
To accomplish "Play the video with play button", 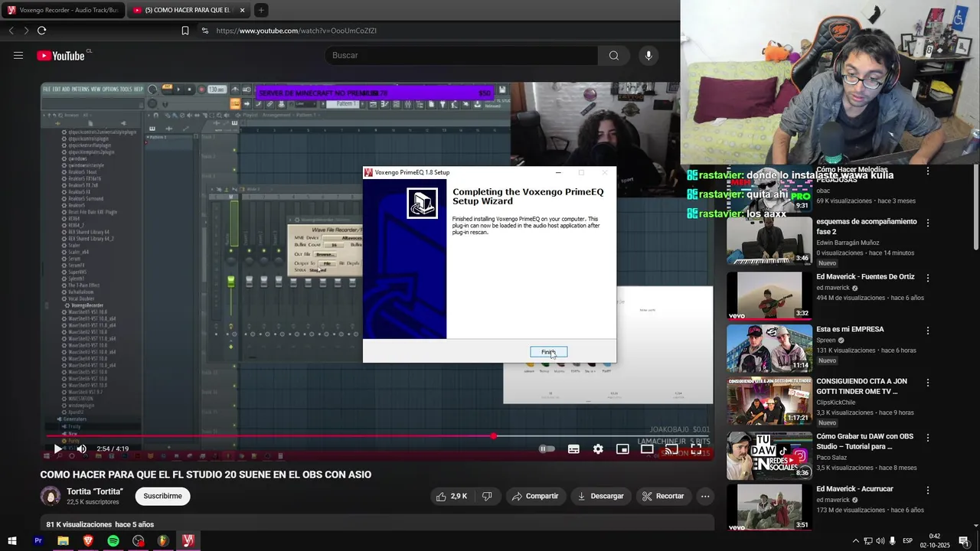I will 57,448.
